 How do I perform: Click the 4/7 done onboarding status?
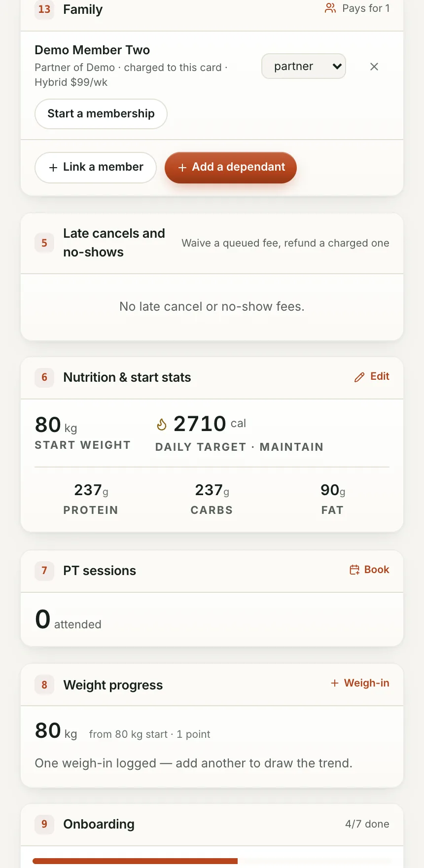click(x=367, y=824)
